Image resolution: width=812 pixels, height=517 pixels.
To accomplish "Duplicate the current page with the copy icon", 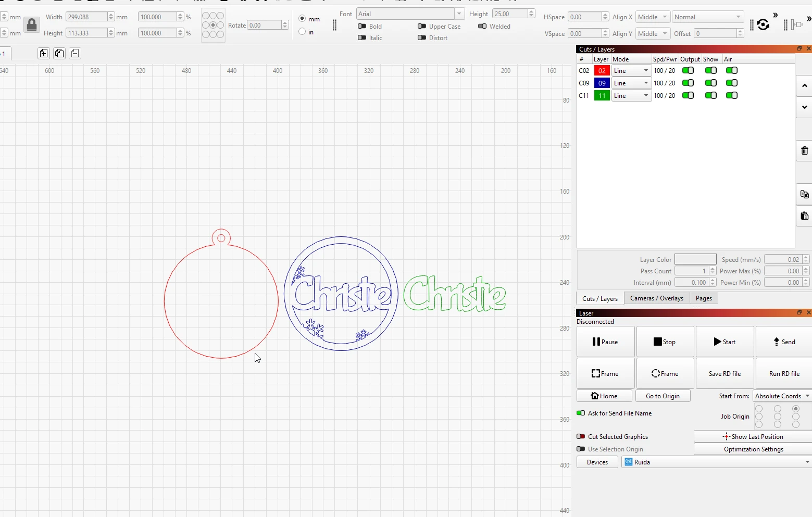I will (x=59, y=53).
